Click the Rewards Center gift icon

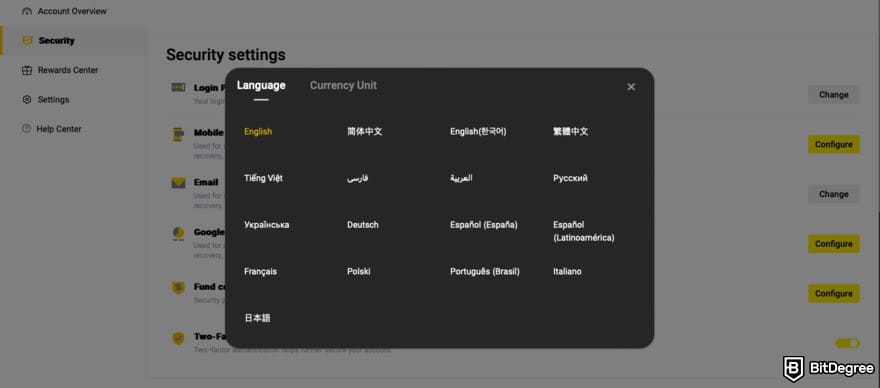pyautogui.click(x=26, y=70)
